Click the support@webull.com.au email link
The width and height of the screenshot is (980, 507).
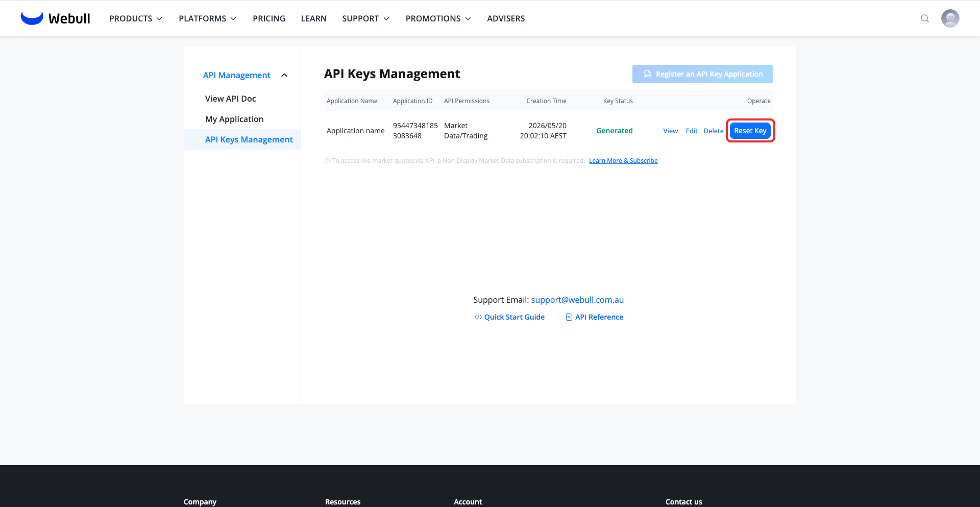pos(577,300)
